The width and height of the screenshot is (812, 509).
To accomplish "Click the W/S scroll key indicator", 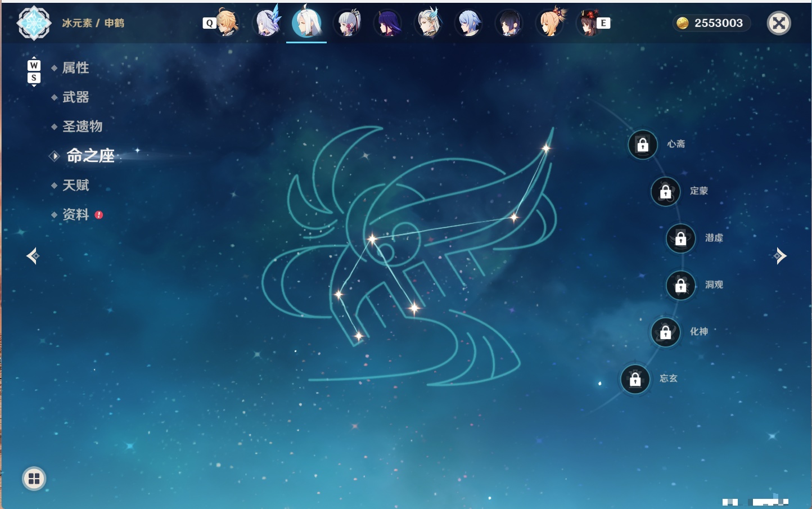I will coord(34,71).
